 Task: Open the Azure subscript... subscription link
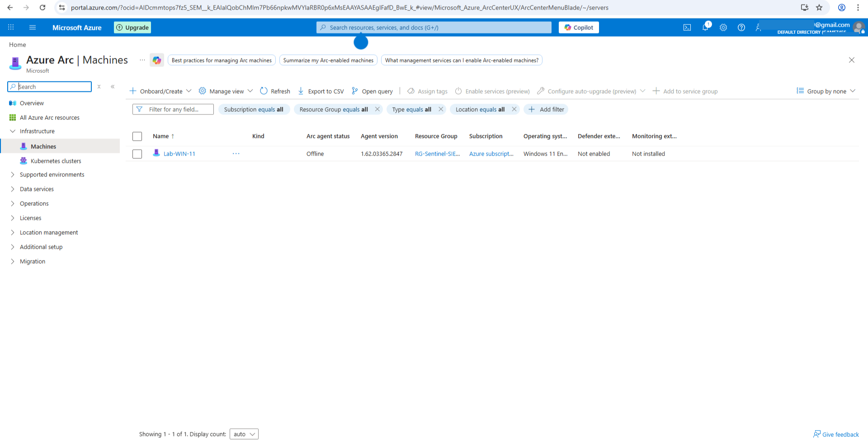[x=491, y=154]
